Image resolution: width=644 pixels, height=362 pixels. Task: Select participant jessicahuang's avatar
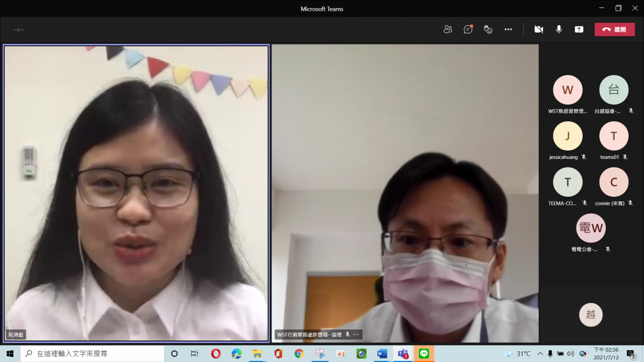[x=567, y=136]
